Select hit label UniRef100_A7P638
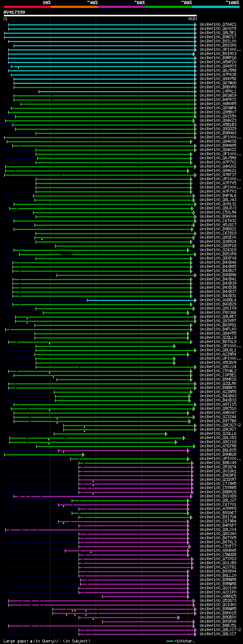 pos(218,74)
